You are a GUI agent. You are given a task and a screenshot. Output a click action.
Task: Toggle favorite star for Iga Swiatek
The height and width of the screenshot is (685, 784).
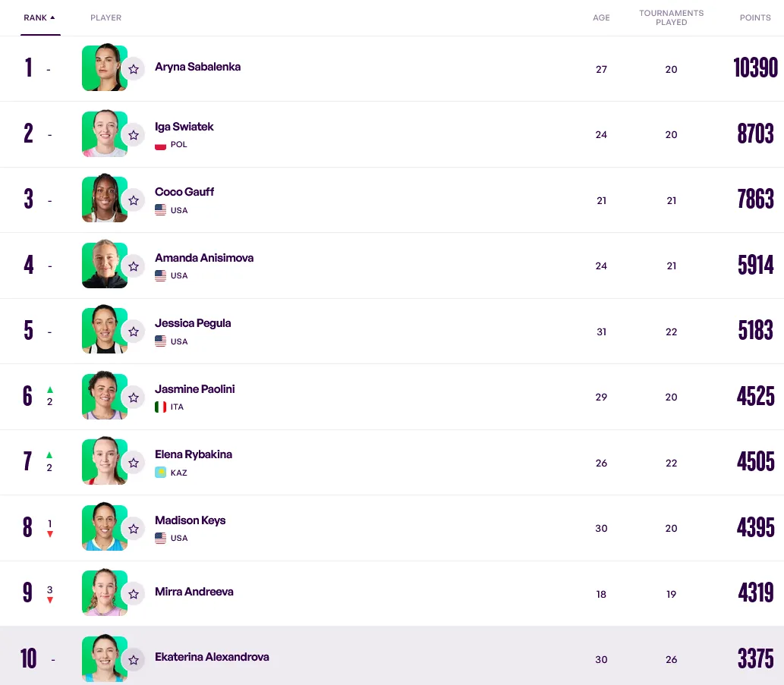tap(134, 135)
